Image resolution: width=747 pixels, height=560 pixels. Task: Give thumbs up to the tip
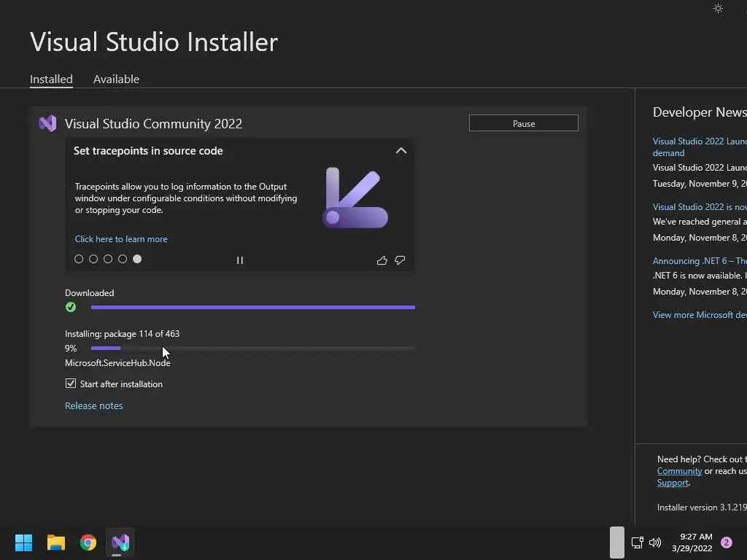click(x=382, y=260)
